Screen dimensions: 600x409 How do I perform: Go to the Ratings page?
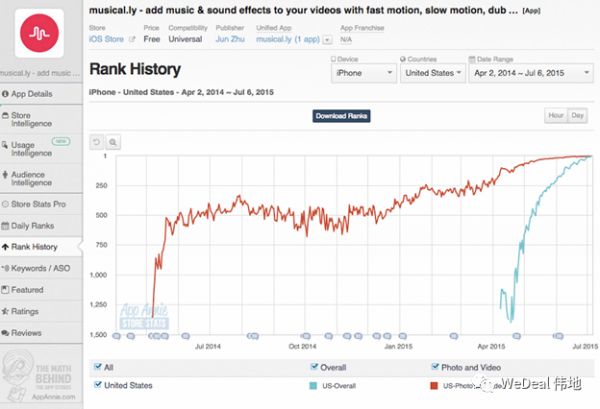tap(27, 311)
